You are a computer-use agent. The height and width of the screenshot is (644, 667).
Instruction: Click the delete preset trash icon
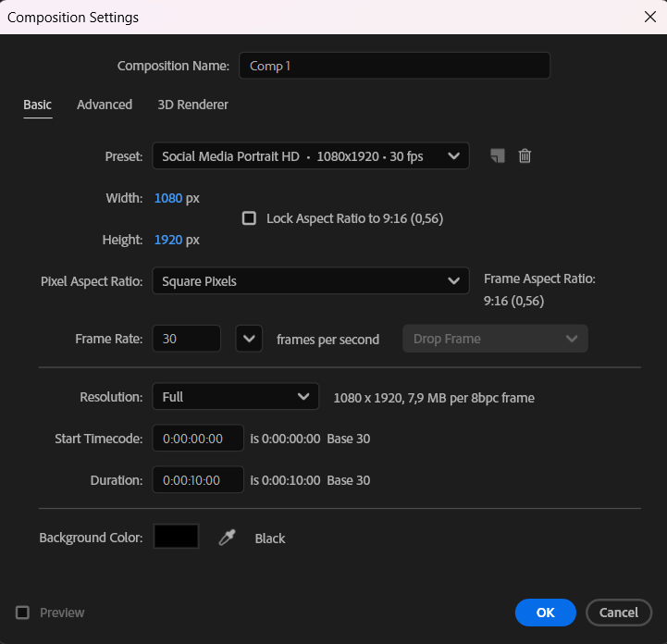coord(525,156)
